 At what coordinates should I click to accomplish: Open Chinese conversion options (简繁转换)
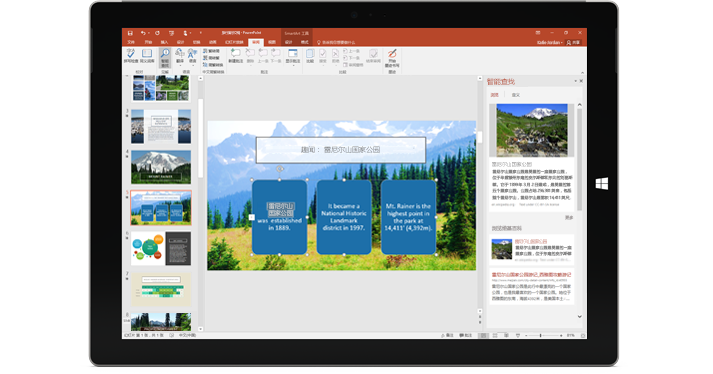click(213, 65)
